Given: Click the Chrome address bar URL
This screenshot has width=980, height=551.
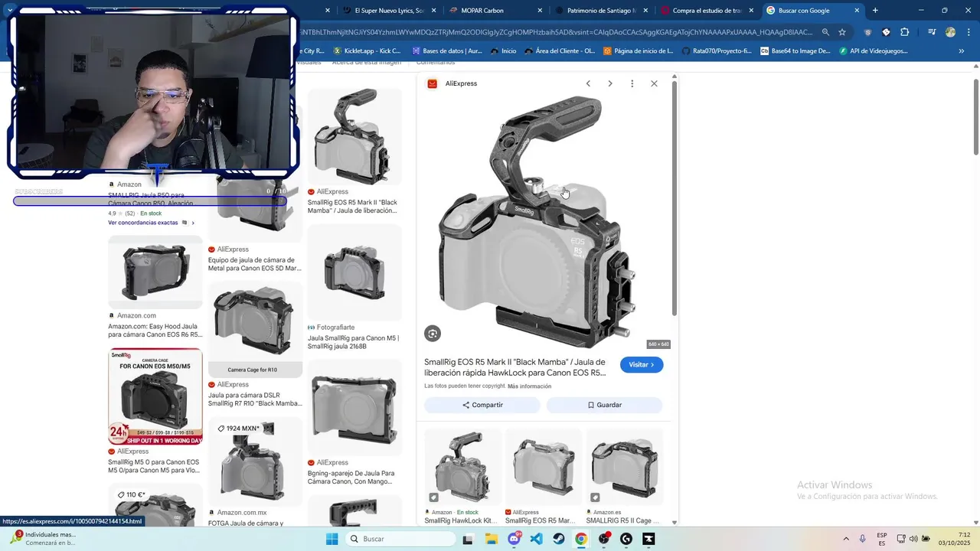Looking at the screenshot, I should (x=555, y=32).
